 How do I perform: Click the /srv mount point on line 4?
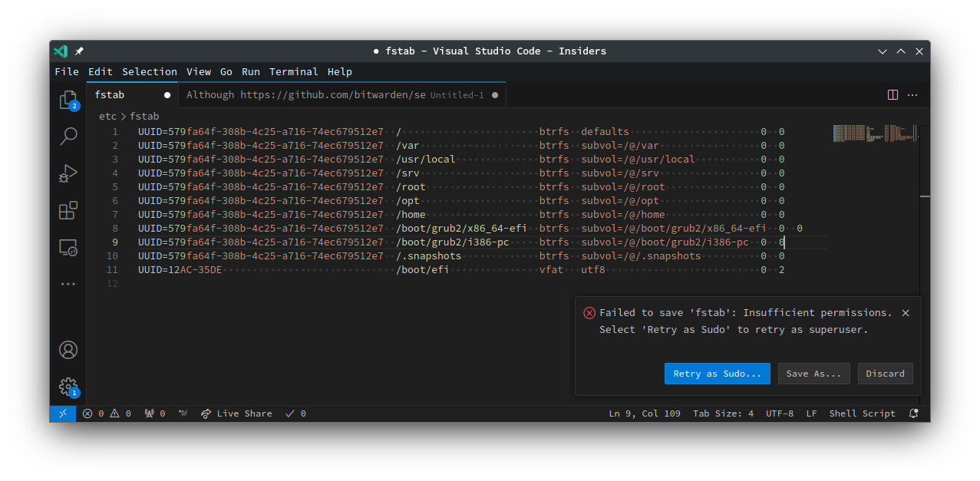[408, 173]
